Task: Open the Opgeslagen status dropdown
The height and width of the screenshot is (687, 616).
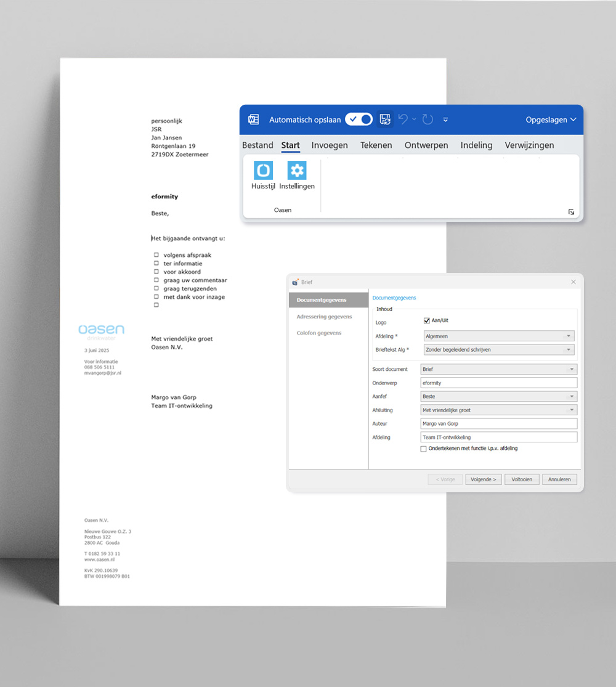Action: (551, 120)
